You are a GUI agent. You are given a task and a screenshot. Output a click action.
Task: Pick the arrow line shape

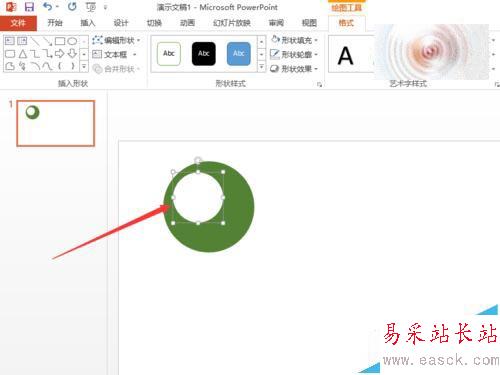click(x=47, y=41)
